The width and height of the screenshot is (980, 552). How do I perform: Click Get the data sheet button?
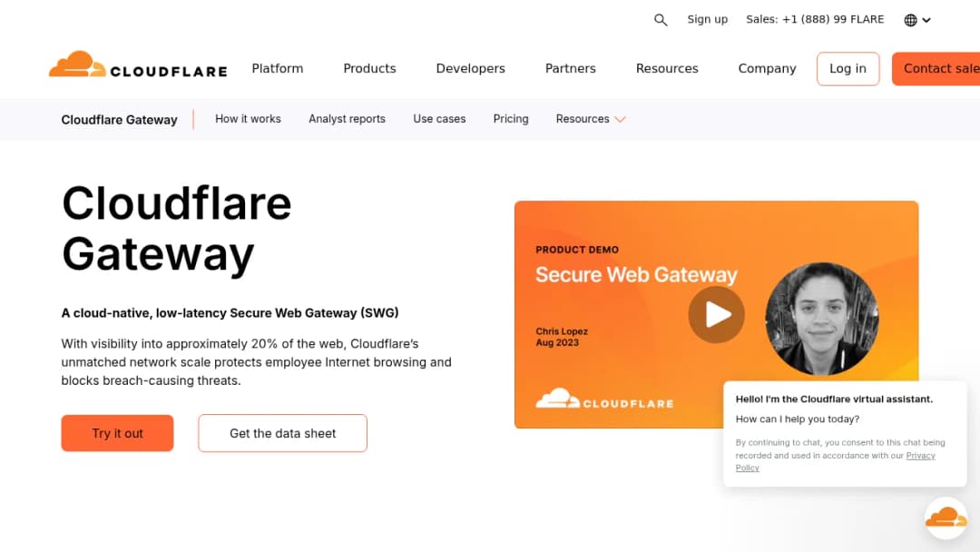282,433
